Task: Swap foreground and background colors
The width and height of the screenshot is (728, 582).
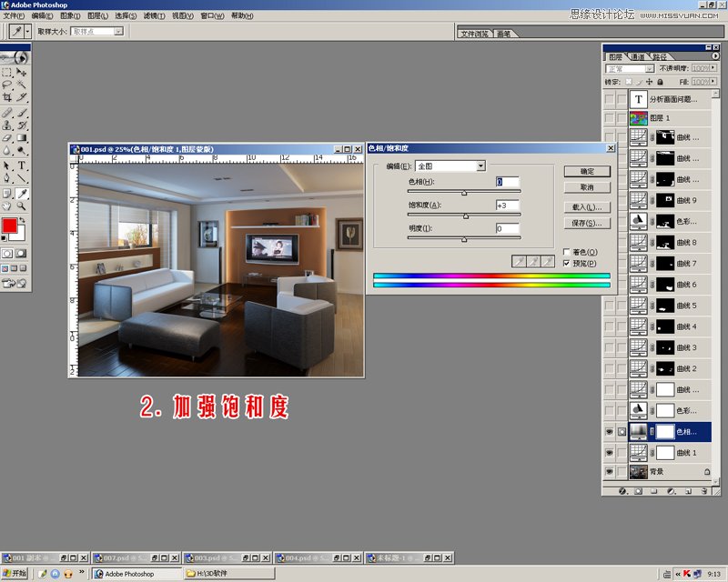Action: pyautogui.click(x=22, y=219)
